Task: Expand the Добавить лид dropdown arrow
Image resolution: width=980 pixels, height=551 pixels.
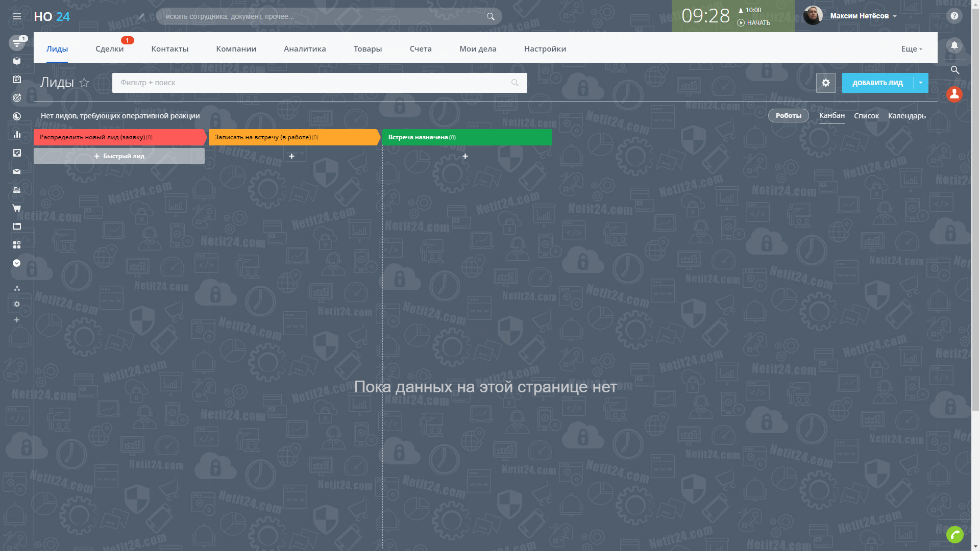Action: (x=921, y=83)
